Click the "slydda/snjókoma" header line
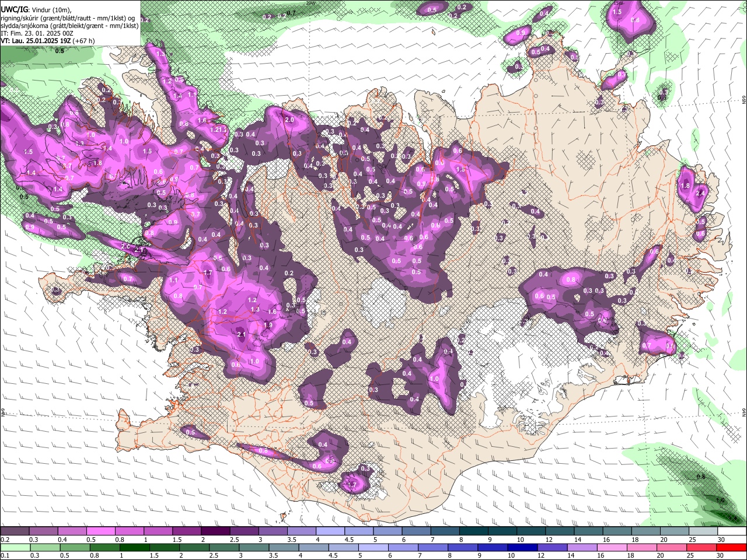Image resolution: width=747 pixels, height=560 pixels. point(69,26)
